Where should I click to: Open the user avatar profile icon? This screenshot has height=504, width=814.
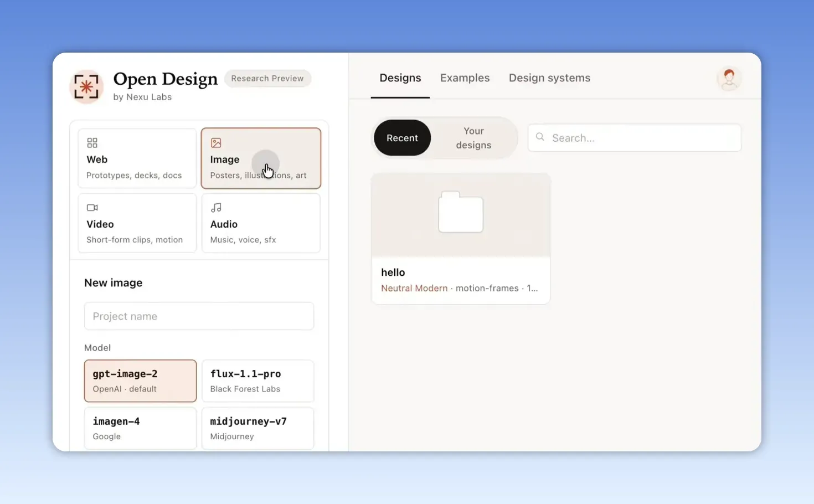pos(729,79)
